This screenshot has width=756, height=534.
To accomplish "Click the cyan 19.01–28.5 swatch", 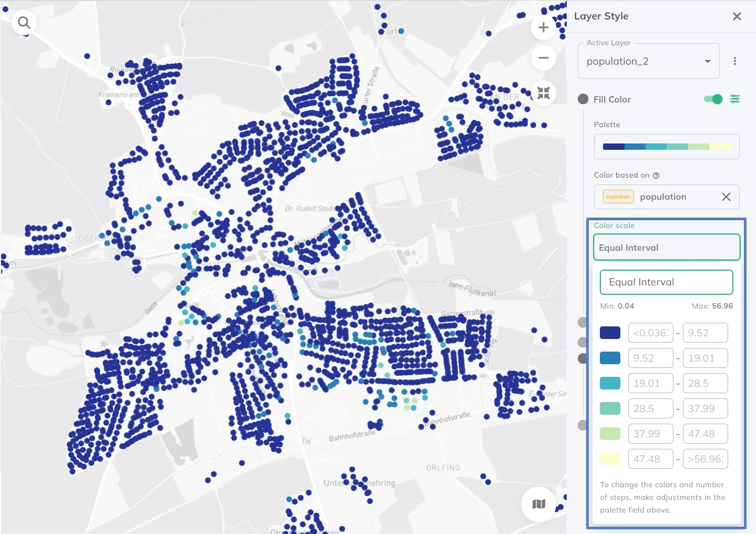I will pyautogui.click(x=610, y=383).
